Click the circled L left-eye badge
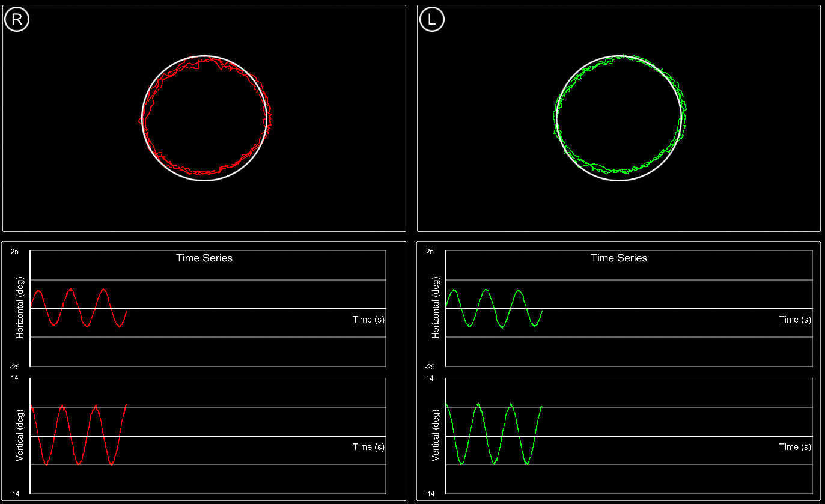Screen dimensions: 825x504 tap(431, 20)
